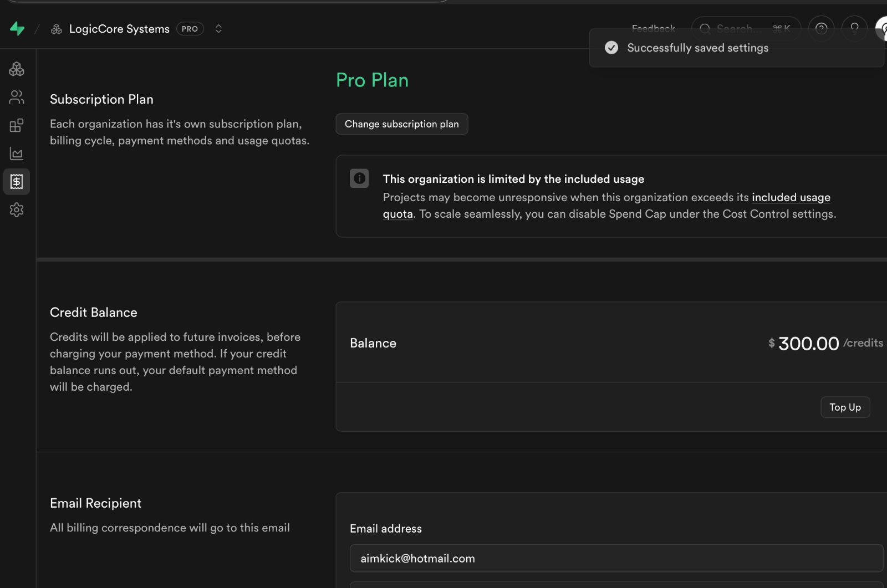This screenshot has height=588, width=887.
Task: Click the Successfully saved settings toast
Action: pos(697,48)
